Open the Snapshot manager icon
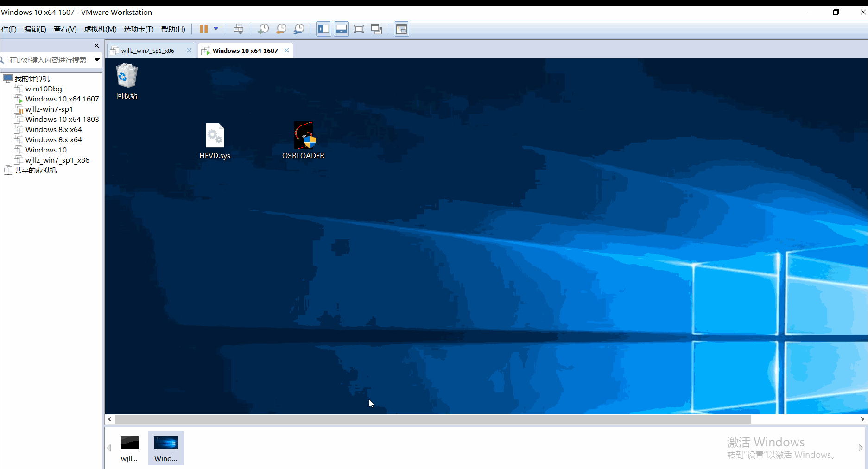This screenshot has width=868, height=469. [299, 29]
